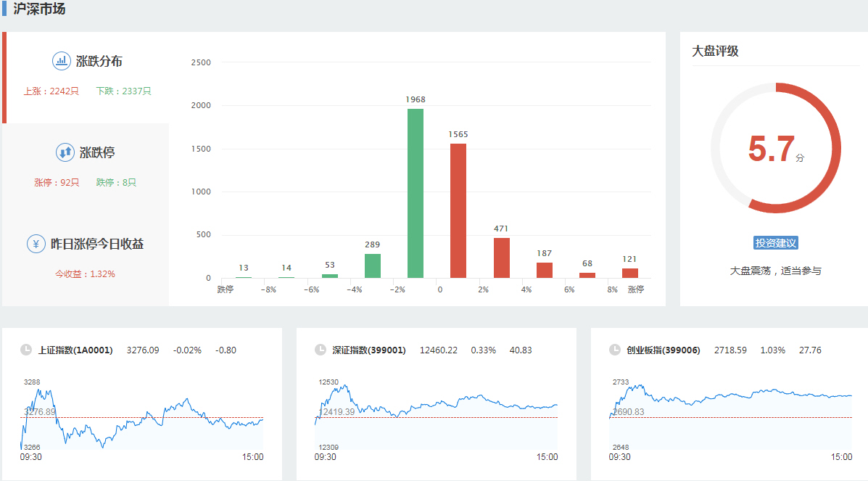
Task: Open the 创业板指(399006) link
Action: point(663,350)
